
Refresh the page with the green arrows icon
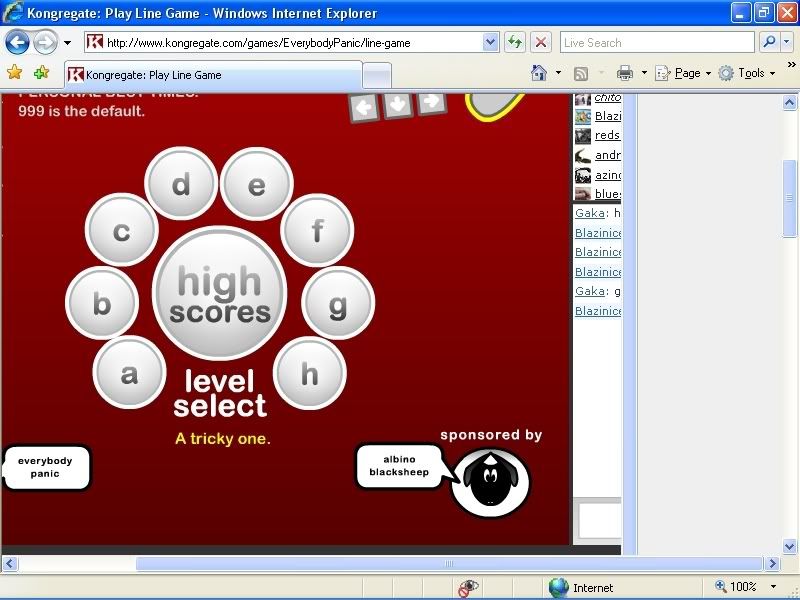point(515,43)
